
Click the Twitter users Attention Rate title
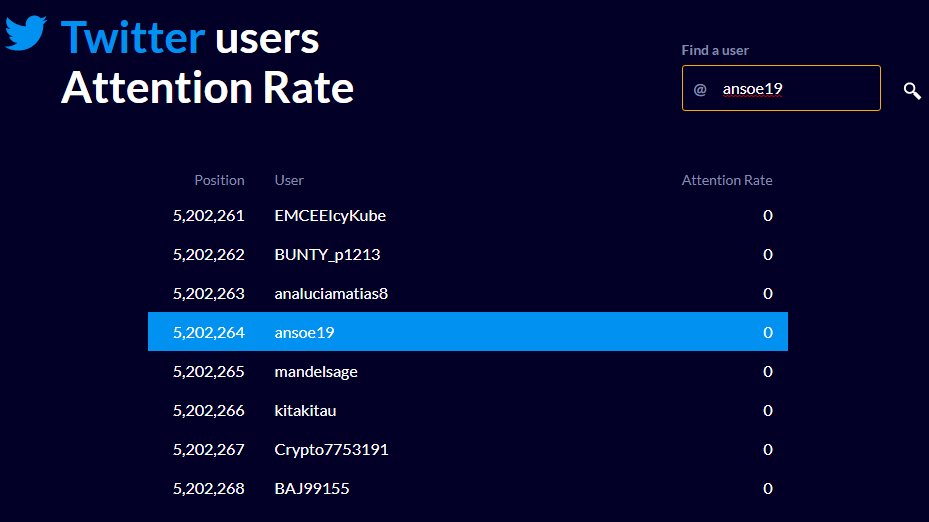(207, 63)
